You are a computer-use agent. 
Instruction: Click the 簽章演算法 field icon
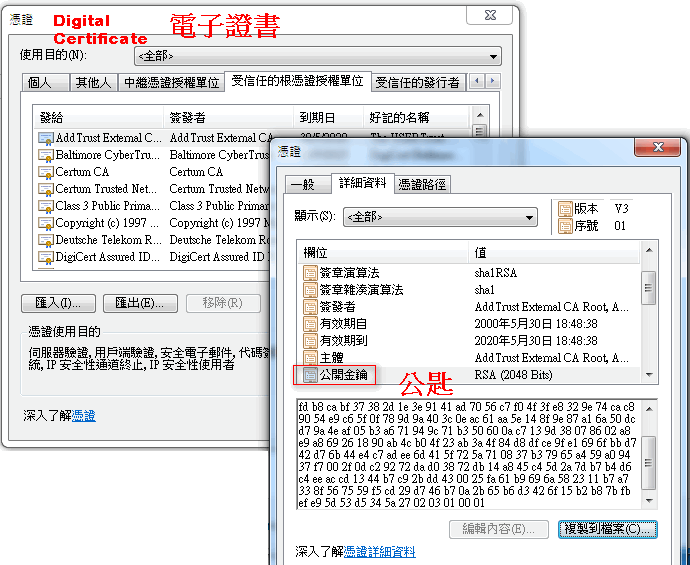(x=310, y=273)
